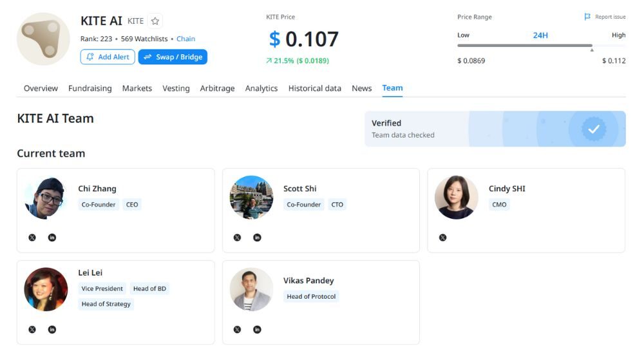Open Chi Zhang's LinkedIn icon

[x=52, y=238]
